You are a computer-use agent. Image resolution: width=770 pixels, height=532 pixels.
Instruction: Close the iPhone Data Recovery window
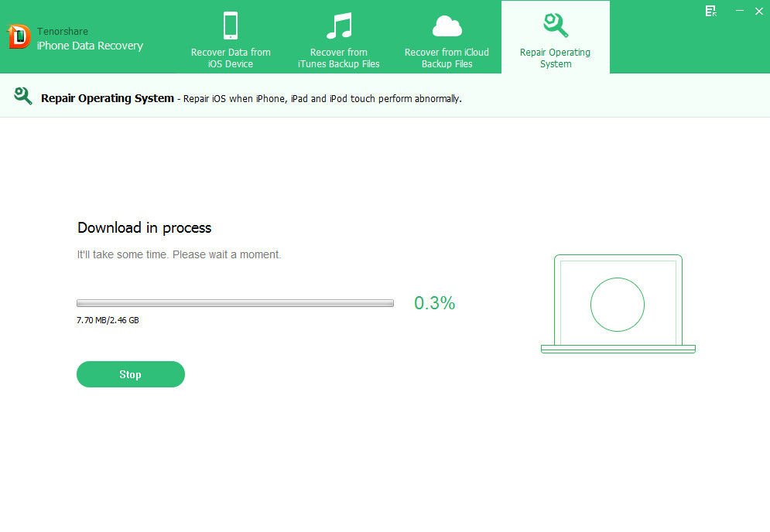[759, 11]
